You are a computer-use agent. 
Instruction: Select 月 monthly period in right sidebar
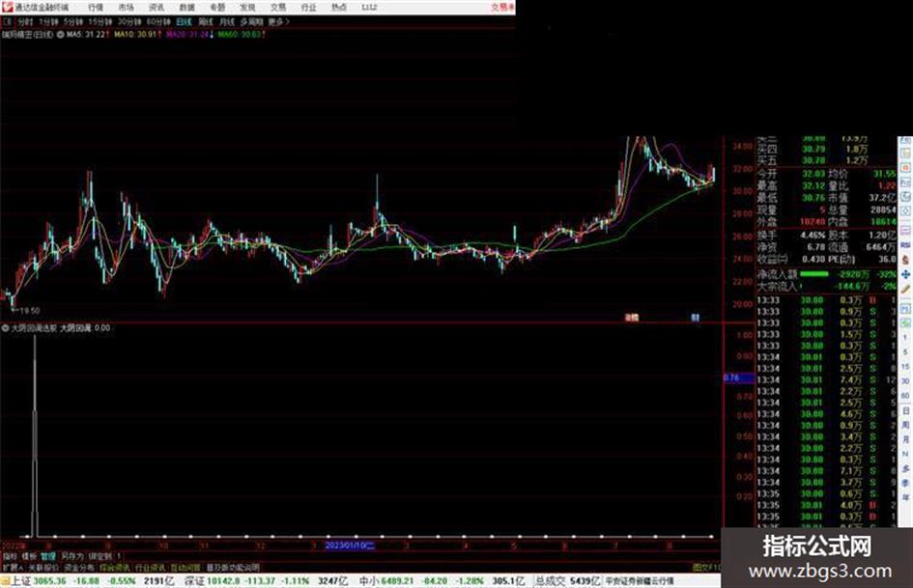(x=905, y=439)
